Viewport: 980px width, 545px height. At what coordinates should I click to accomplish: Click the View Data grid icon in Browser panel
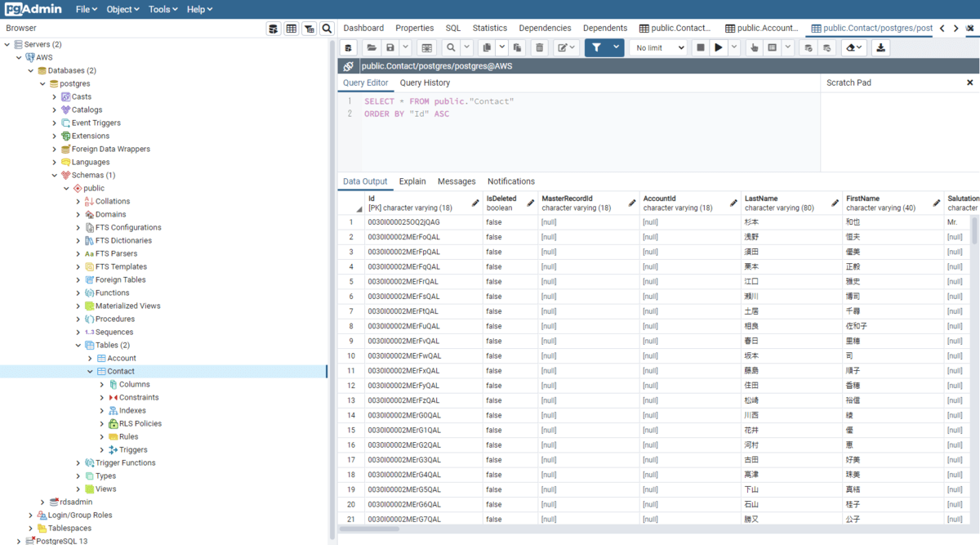point(292,29)
